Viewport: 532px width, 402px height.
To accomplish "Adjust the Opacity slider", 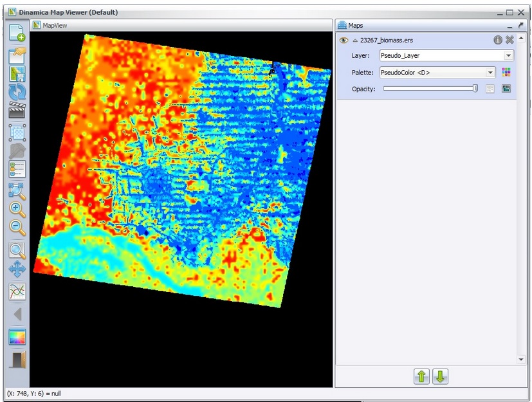I will [x=430, y=89].
